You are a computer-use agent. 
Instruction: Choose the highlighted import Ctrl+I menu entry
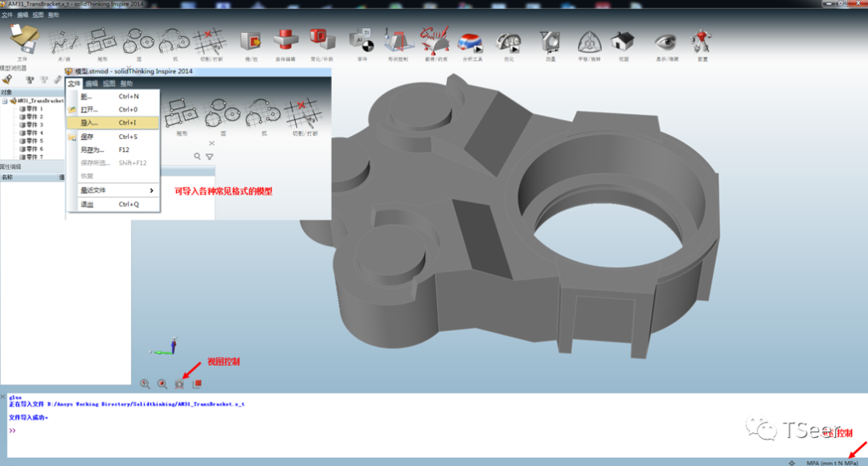(113, 123)
